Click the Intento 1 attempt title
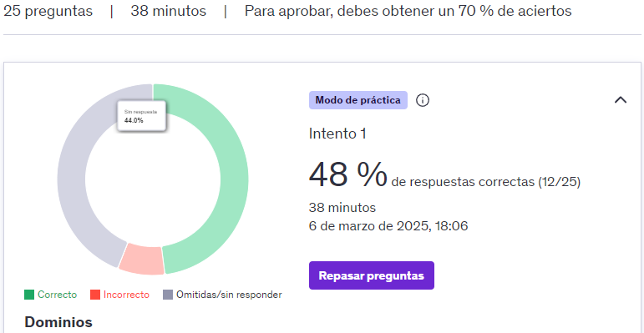This screenshot has width=644, height=333. (x=337, y=134)
